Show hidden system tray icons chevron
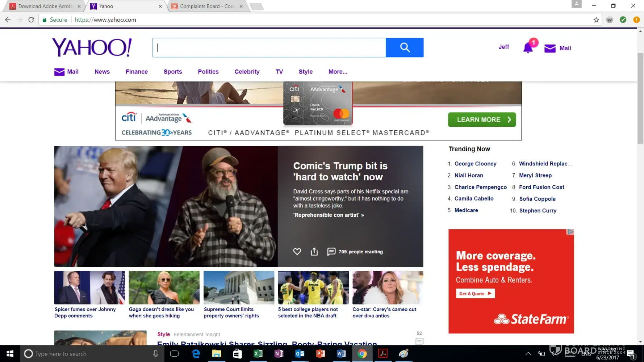The height and width of the screenshot is (362, 644). 528,354
